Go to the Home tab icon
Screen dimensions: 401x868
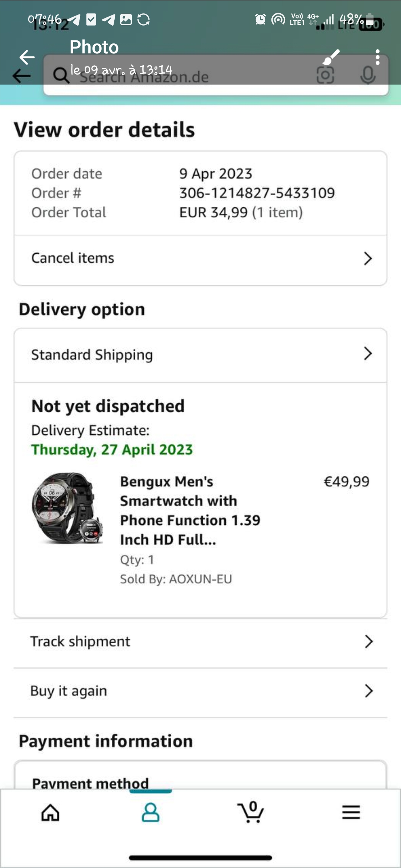tap(50, 813)
